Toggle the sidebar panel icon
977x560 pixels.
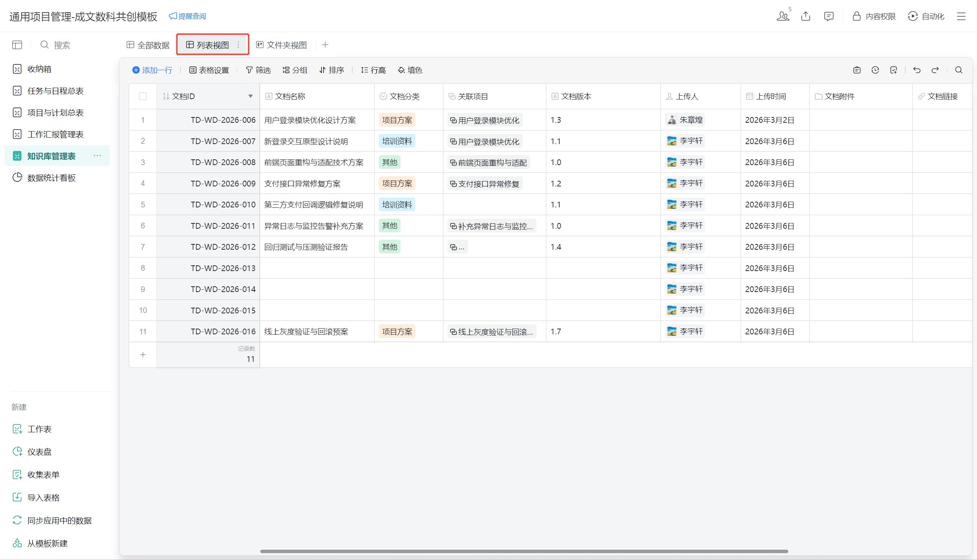[x=17, y=45]
